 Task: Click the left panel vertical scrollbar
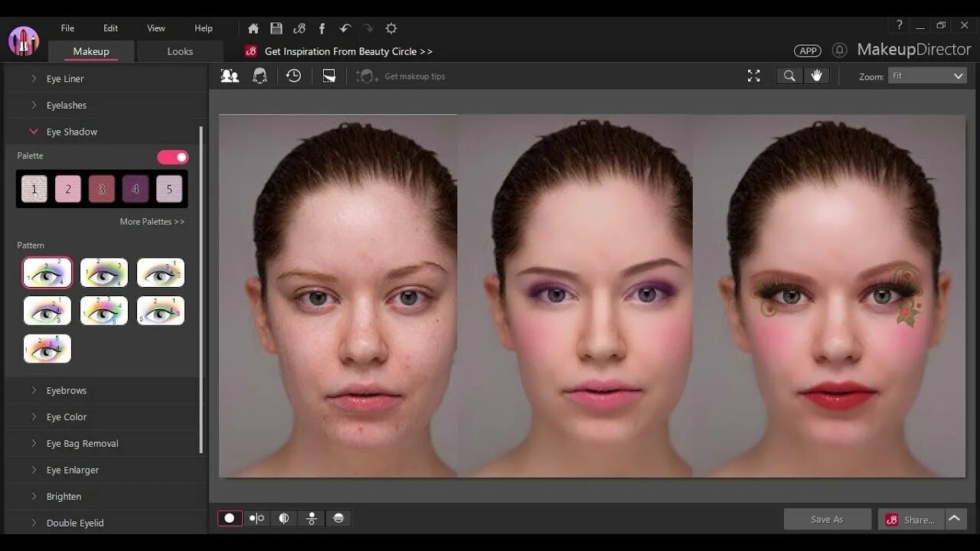[x=201, y=289]
